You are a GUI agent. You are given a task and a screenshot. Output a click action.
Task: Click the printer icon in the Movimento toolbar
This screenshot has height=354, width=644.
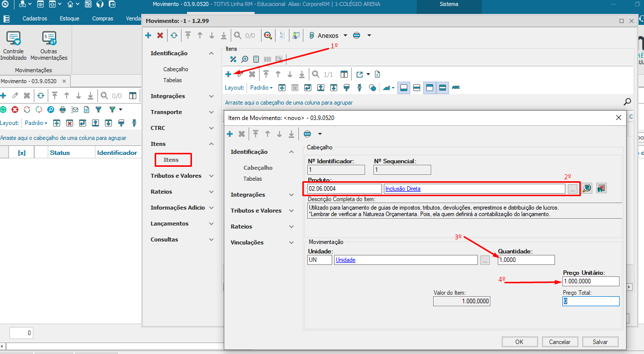click(x=63, y=110)
